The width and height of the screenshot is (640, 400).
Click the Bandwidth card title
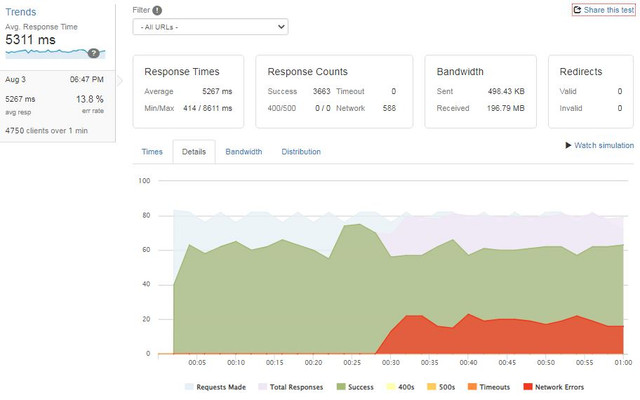pos(460,72)
